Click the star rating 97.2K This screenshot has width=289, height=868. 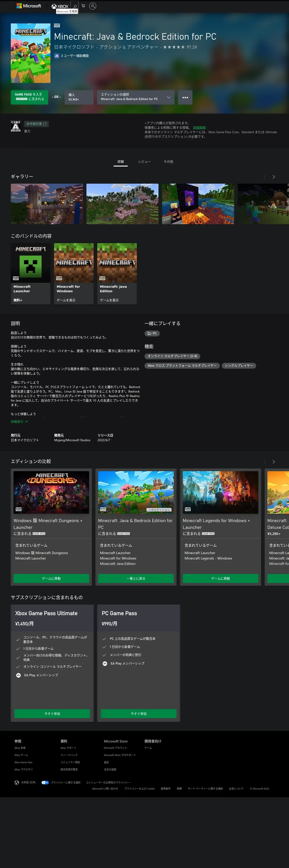coord(180,47)
